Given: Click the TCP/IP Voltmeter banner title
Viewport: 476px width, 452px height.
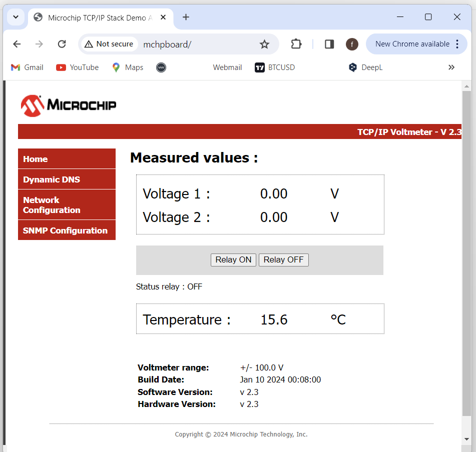Looking at the screenshot, I should [x=409, y=132].
